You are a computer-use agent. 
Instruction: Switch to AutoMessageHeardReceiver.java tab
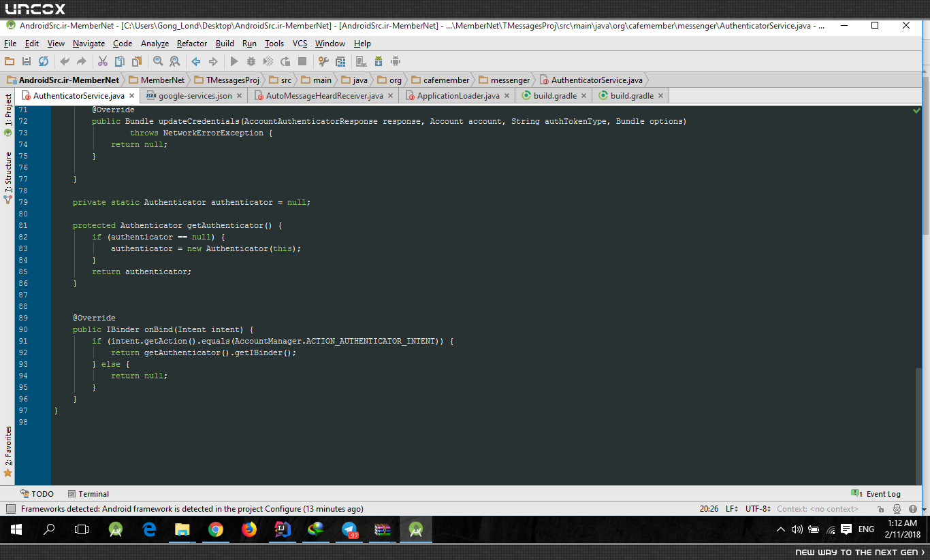pos(324,96)
